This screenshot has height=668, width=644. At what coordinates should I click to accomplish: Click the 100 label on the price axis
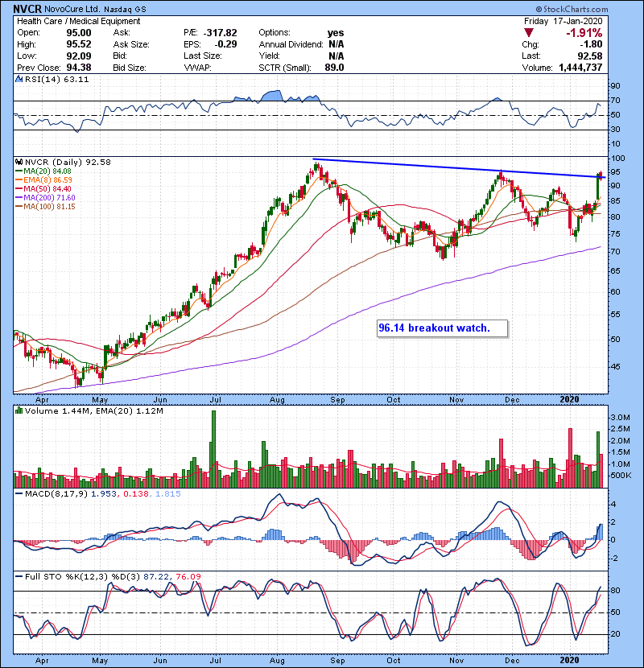pos(617,158)
